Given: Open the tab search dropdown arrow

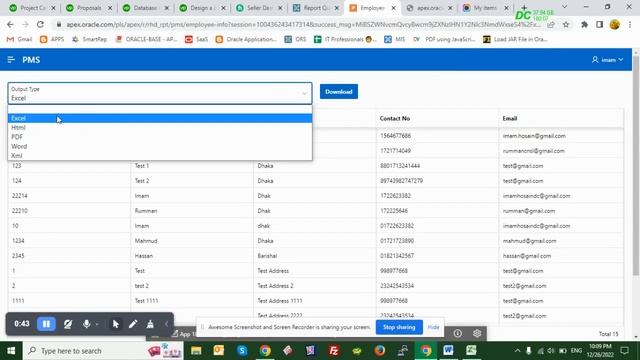Looking at the screenshot, I should click(x=564, y=7).
